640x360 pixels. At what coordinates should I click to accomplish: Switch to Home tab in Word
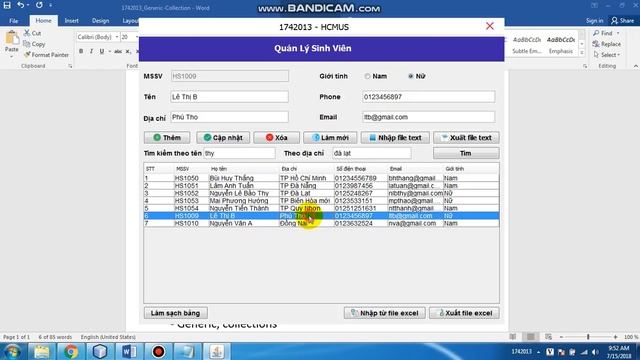pyautogui.click(x=43, y=20)
